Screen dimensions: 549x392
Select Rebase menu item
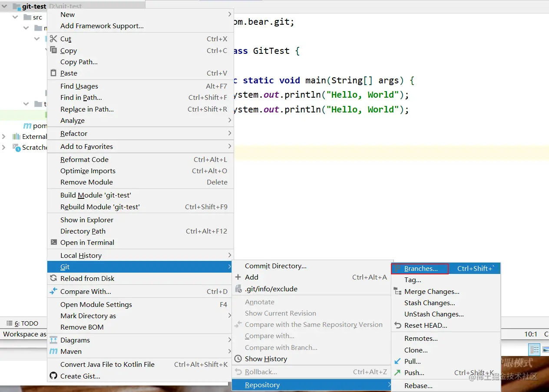446,385
